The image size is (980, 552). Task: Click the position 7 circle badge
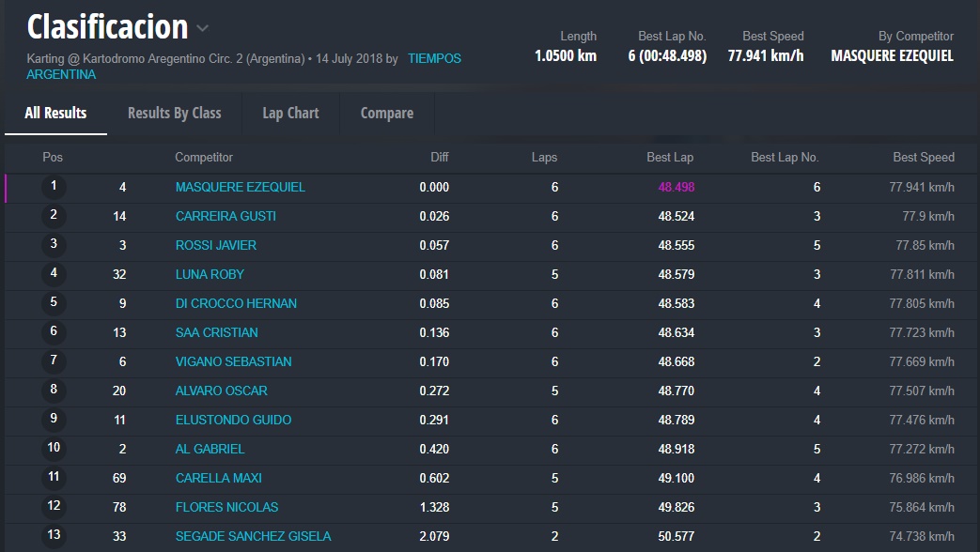pyautogui.click(x=54, y=361)
